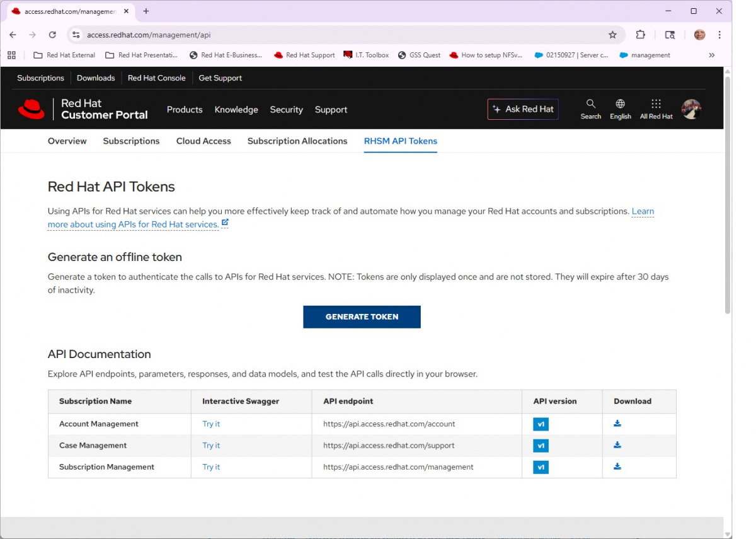This screenshot has height=539, width=756.
Task: Open browser extensions puzzle icon
Action: click(641, 35)
